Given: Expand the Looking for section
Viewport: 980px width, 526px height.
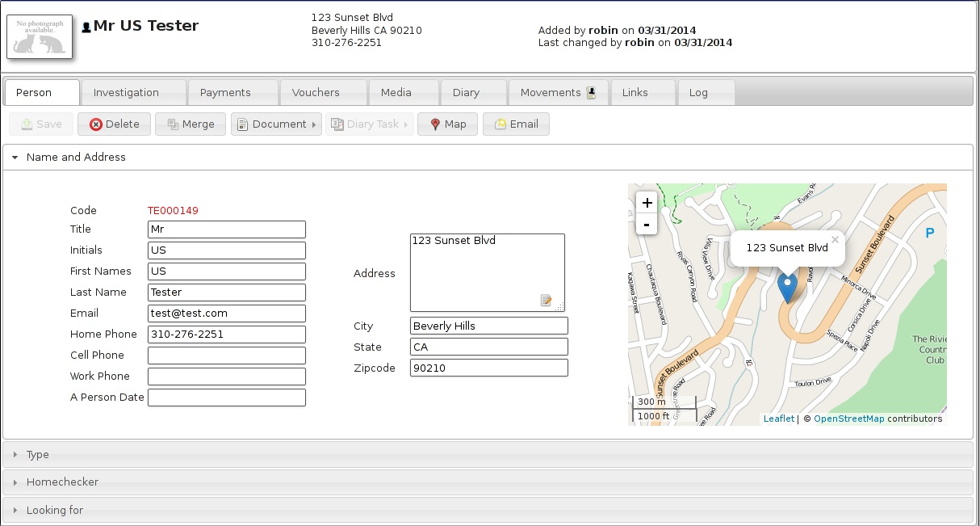Looking at the screenshot, I should click(x=55, y=511).
